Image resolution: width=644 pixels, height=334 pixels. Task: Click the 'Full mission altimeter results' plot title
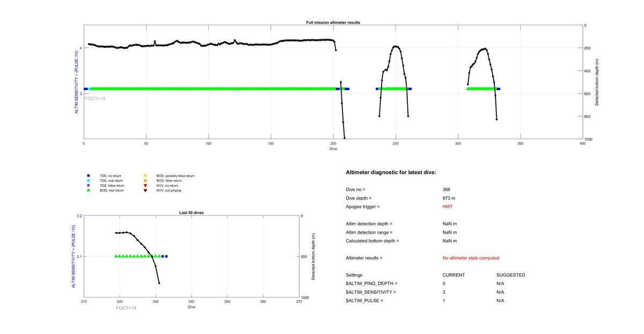pos(333,23)
